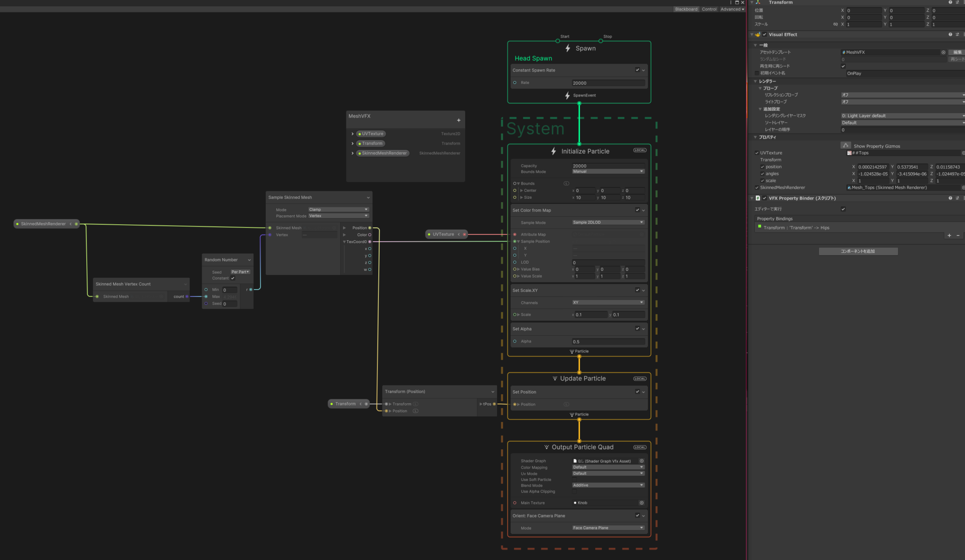Click the Shader Graph asset picker icon
This screenshot has height=560, width=965.
click(x=641, y=461)
